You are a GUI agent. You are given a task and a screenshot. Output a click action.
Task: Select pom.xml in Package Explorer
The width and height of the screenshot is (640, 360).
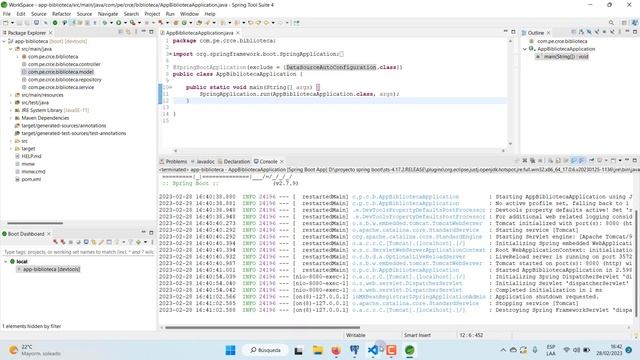(x=31, y=179)
